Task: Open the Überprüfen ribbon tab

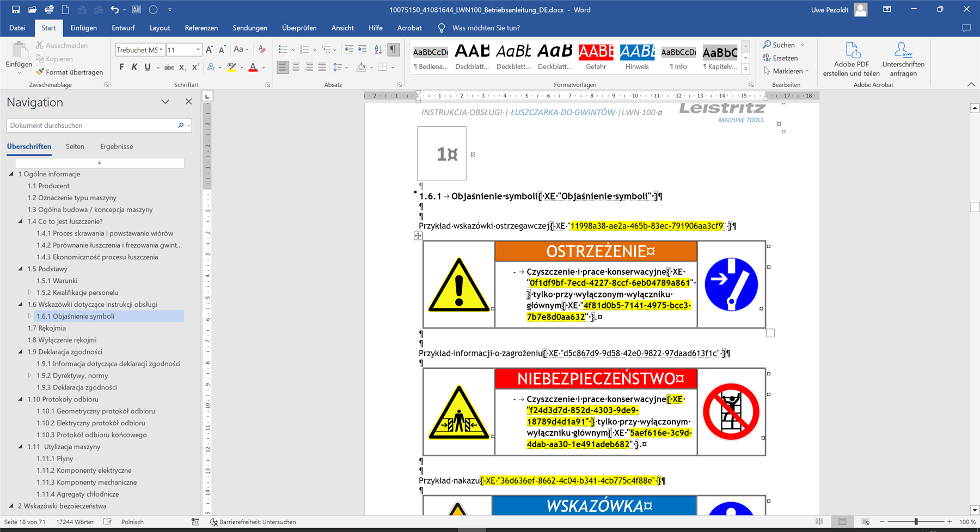Action: [x=299, y=28]
